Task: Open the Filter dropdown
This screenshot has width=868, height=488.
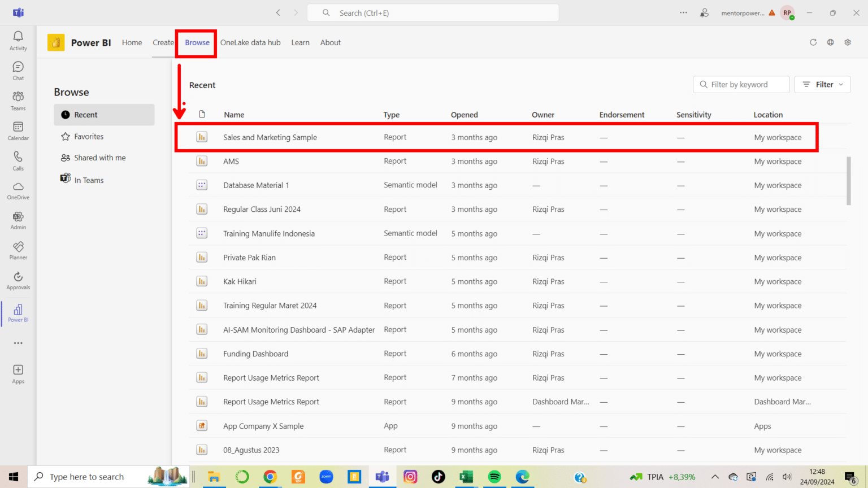Action: (x=822, y=84)
